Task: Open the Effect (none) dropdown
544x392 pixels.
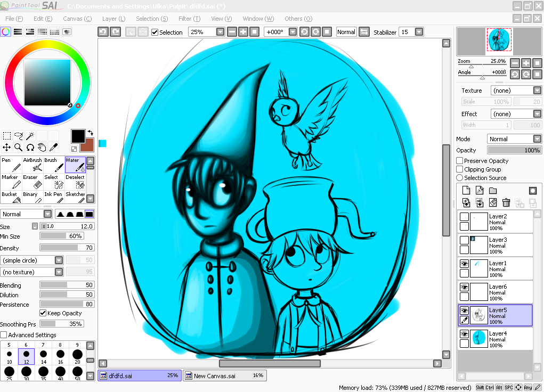Action: click(x=537, y=114)
